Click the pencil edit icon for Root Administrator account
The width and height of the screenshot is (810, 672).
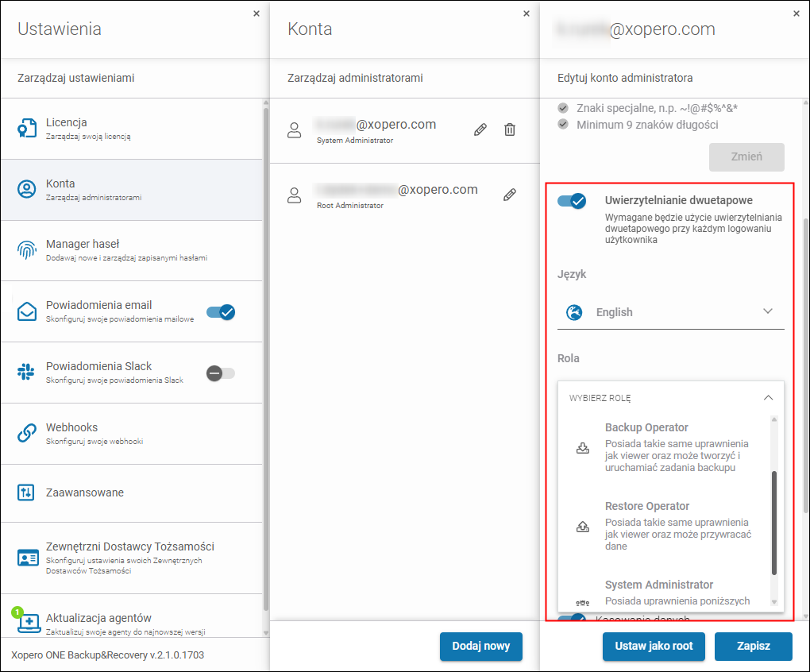510,195
